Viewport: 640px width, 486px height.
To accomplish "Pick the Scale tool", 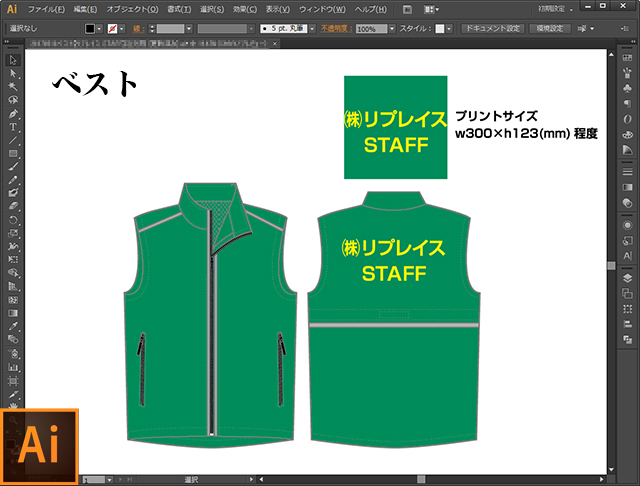I will (13, 233).
